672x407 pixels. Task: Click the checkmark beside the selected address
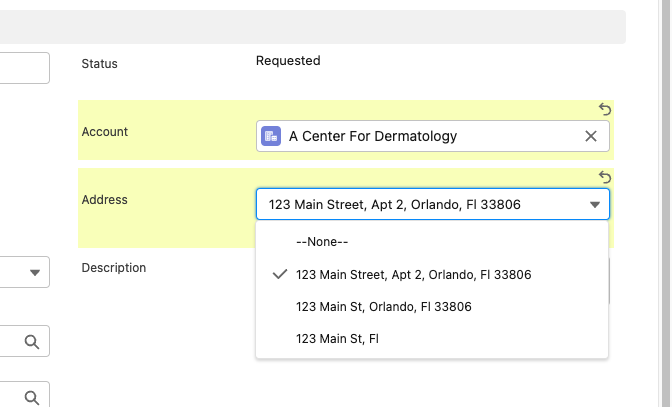279,274
